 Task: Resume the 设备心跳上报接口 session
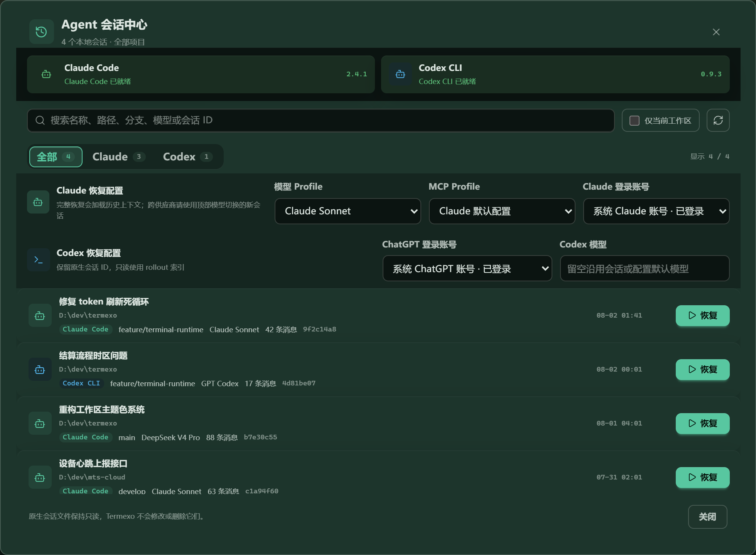pyautogui.click(x=702, y=478)
